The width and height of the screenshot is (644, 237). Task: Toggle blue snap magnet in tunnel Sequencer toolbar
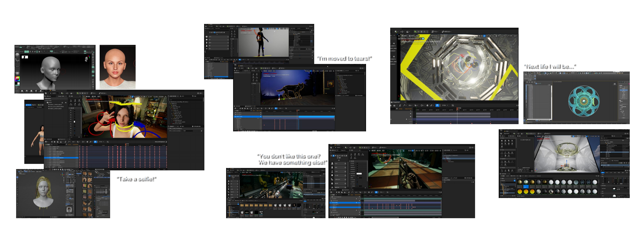tap(437, 105)
